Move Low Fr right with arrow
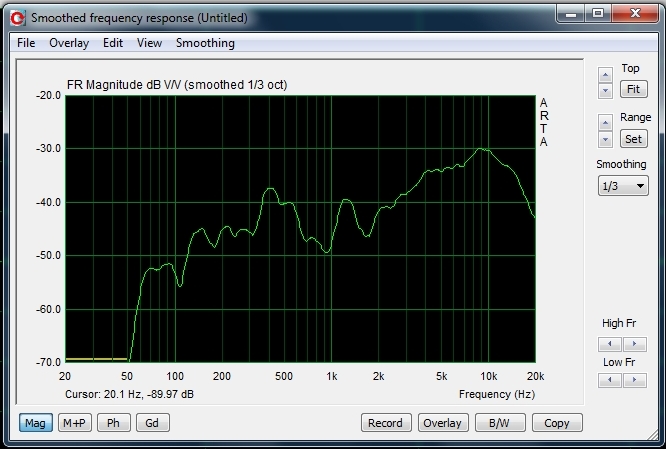 click(635, 380)
